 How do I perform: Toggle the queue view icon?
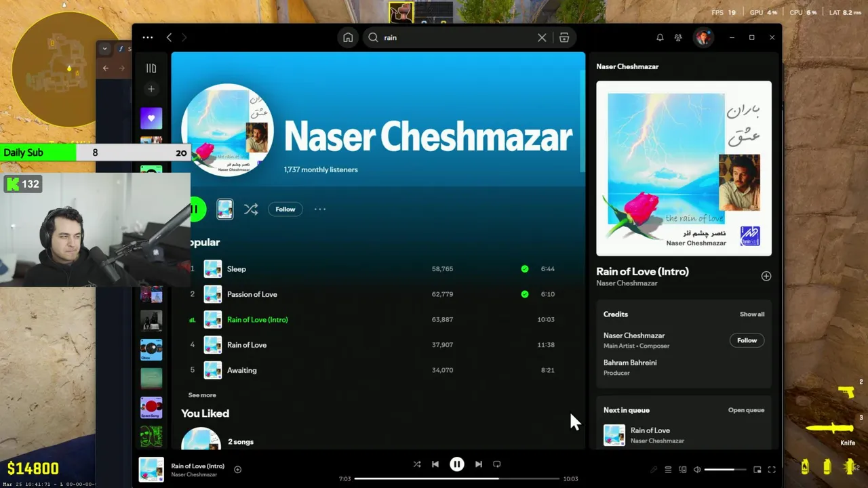pos(668,470)
